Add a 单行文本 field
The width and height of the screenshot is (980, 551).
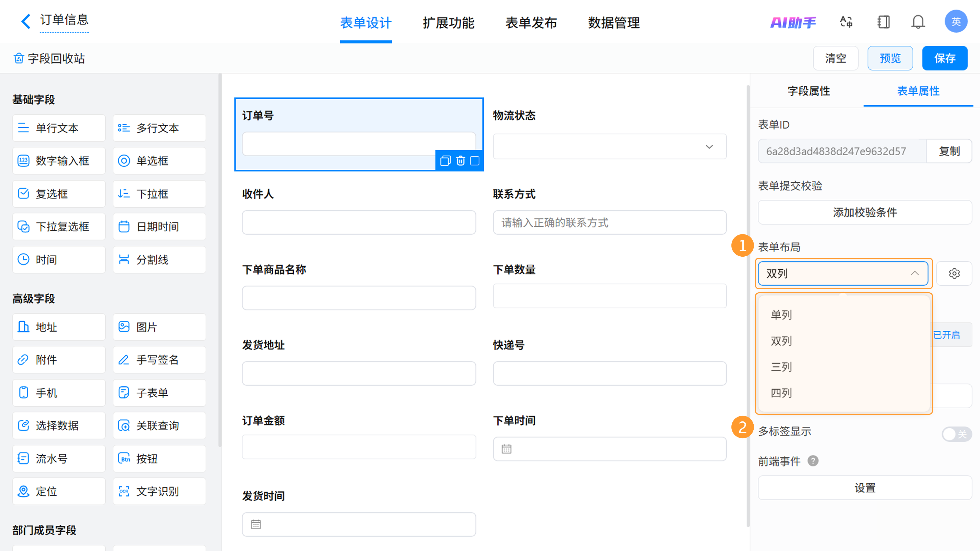point(59,128)
